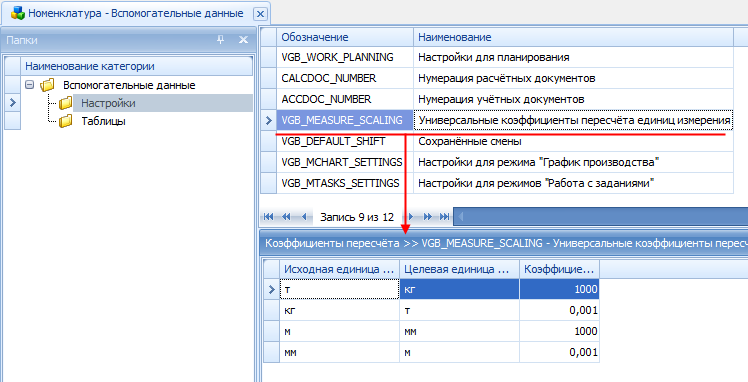This screenshot has width=748, height=382.
Task: Select target unit кг in the first row
Action: click(x=459, y=289)
